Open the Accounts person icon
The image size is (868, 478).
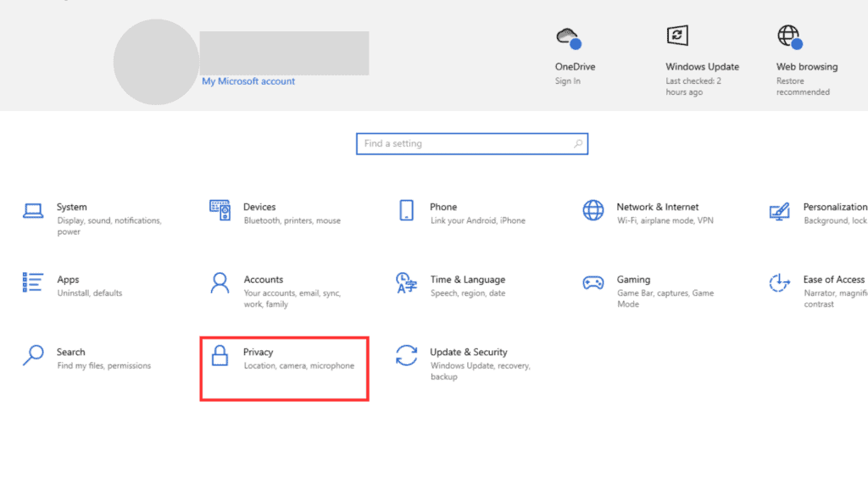coord(220,282)
